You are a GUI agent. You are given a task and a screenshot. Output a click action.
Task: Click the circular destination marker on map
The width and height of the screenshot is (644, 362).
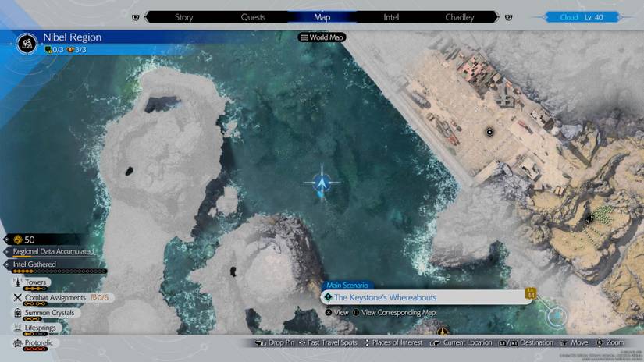click(x=557, y=316)
